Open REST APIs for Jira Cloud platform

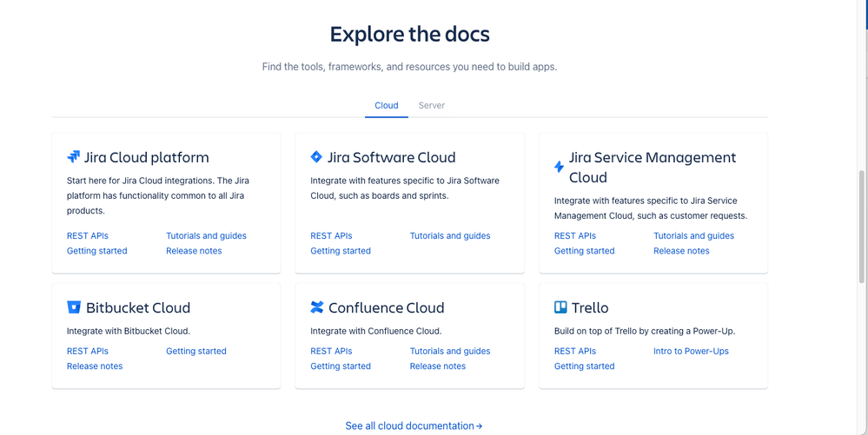[x=88, y=236]
